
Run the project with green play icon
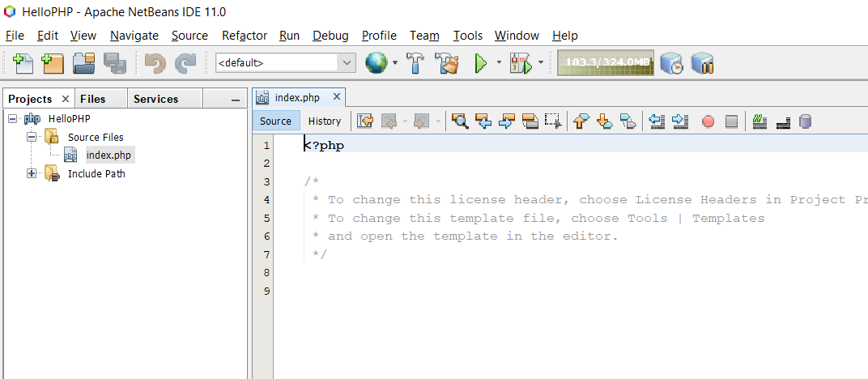[480, 63]
